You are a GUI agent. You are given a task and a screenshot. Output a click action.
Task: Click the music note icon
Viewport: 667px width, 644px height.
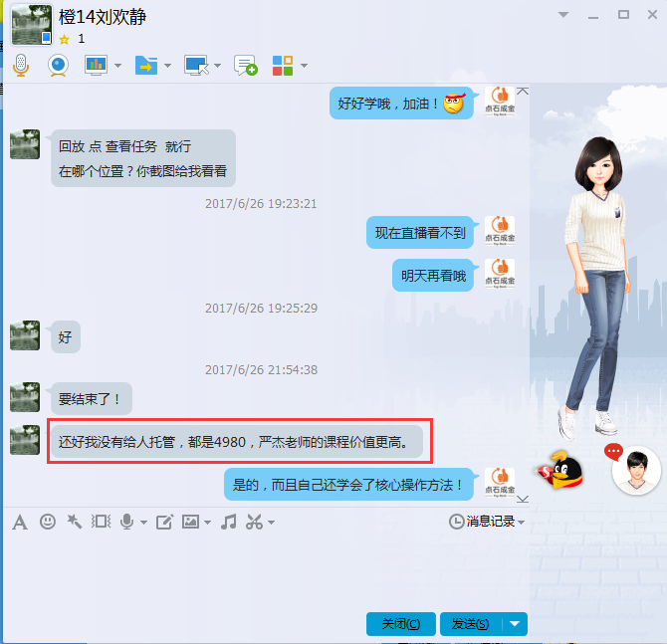coord(229,522)
